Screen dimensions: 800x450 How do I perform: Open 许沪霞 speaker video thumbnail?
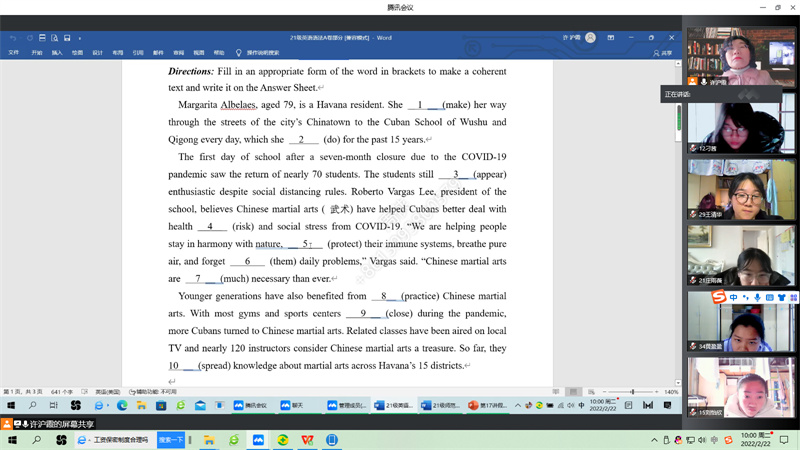coord(741,56)
